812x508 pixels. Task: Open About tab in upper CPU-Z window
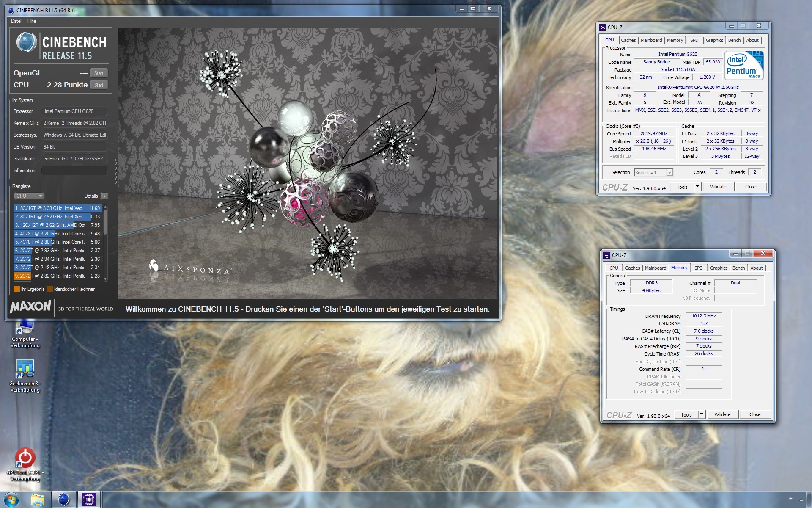[752, 40]
